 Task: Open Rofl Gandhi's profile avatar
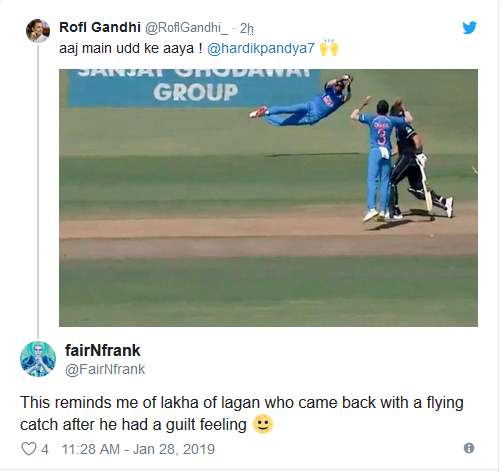coord(38,31)
